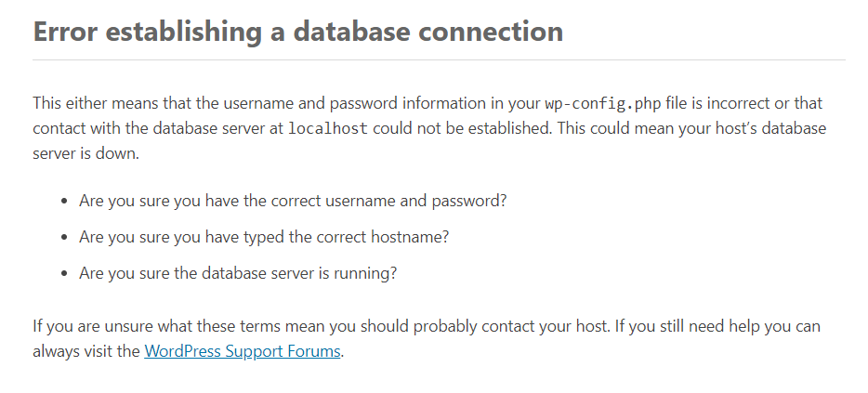The image size is (868, 393).
Task: Click the localhost monospace hostname text
Action: 328,128
